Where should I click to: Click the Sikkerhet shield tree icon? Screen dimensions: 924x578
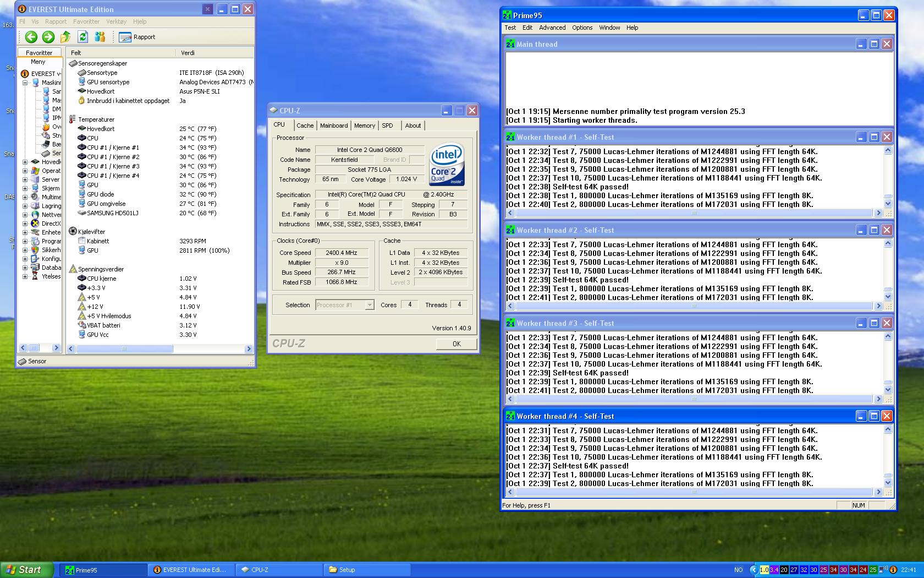(35, 250)
